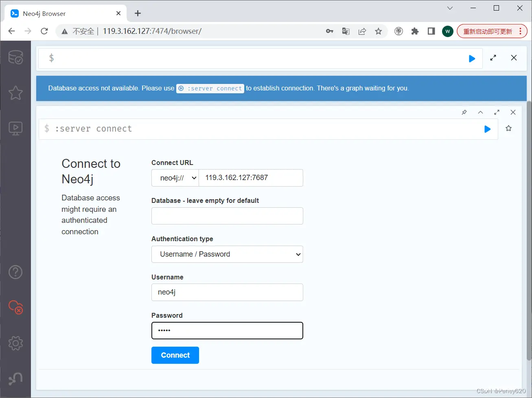Expand the top editor to fullscreen
This screenshot has height=398, width=532.
(x=493, y=58)
